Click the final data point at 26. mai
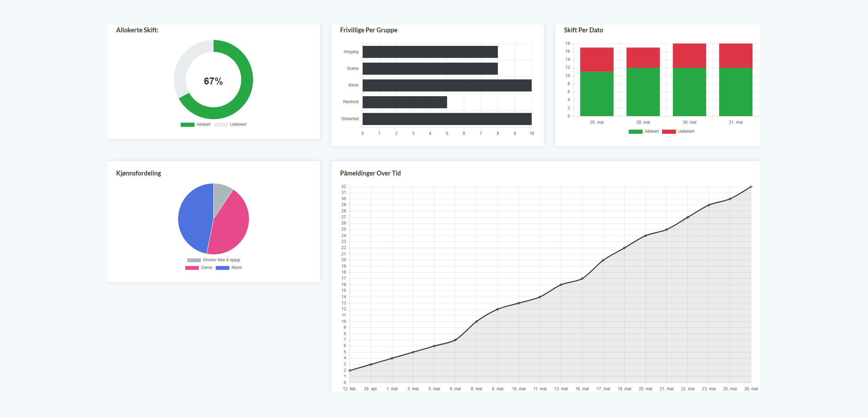The width and height of the screenshot is (868, 417). [751, 187]
